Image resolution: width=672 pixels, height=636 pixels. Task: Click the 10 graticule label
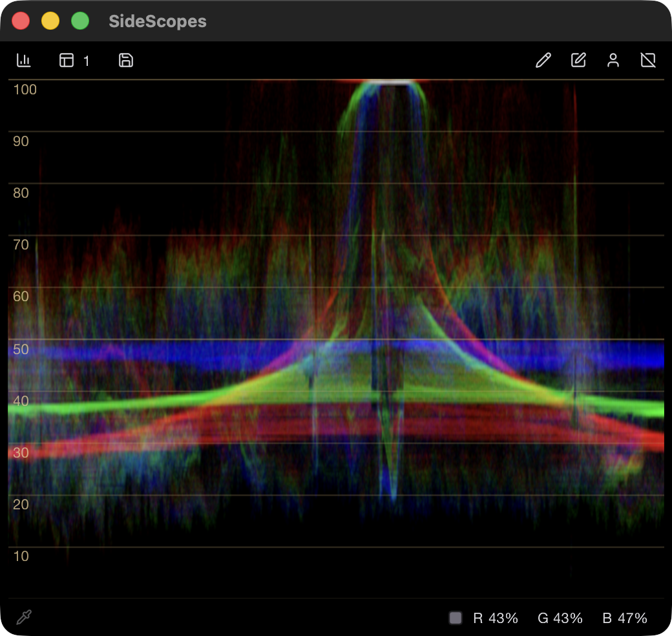[x=21, y=556]
